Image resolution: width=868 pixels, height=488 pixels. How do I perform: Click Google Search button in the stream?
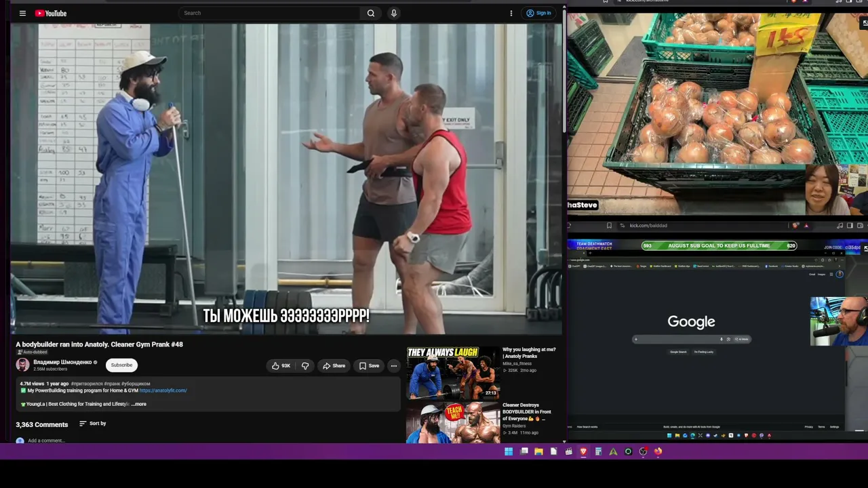[678, 352]
